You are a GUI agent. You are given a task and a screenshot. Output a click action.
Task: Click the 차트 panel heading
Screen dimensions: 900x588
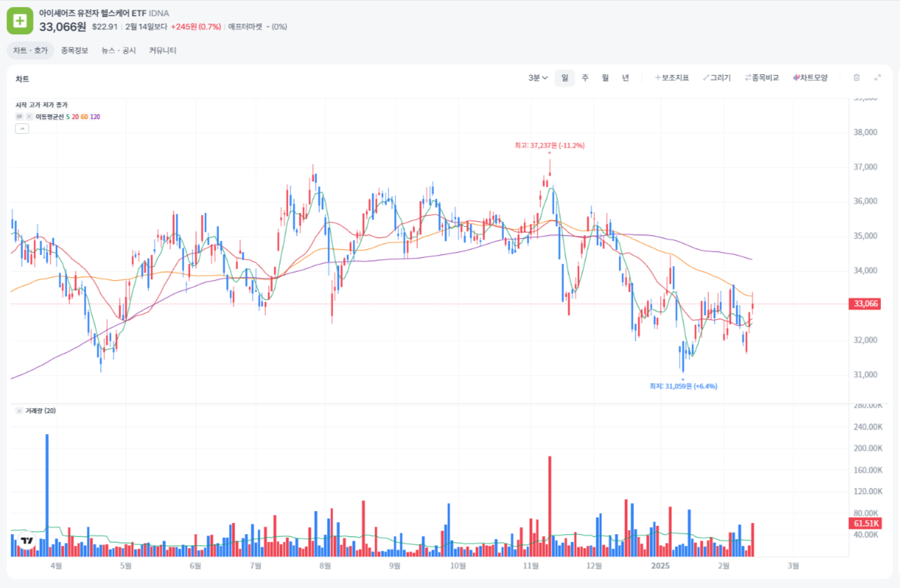pyautogui.click(x=22, y=79)
